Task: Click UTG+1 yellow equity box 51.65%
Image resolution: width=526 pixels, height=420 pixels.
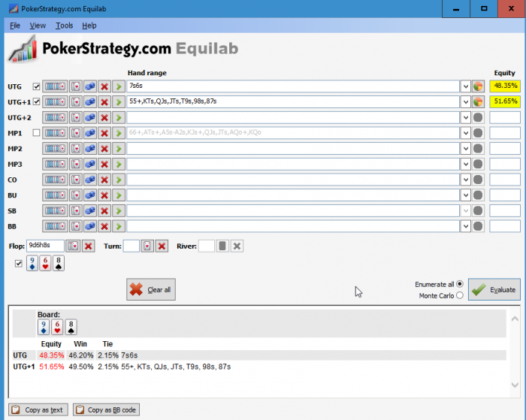Action: [505, 101]
